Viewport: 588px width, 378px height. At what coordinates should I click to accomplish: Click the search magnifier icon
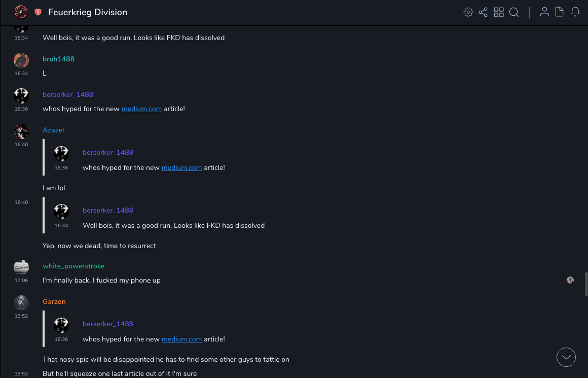pyautogui.click(x=514, y=12)
